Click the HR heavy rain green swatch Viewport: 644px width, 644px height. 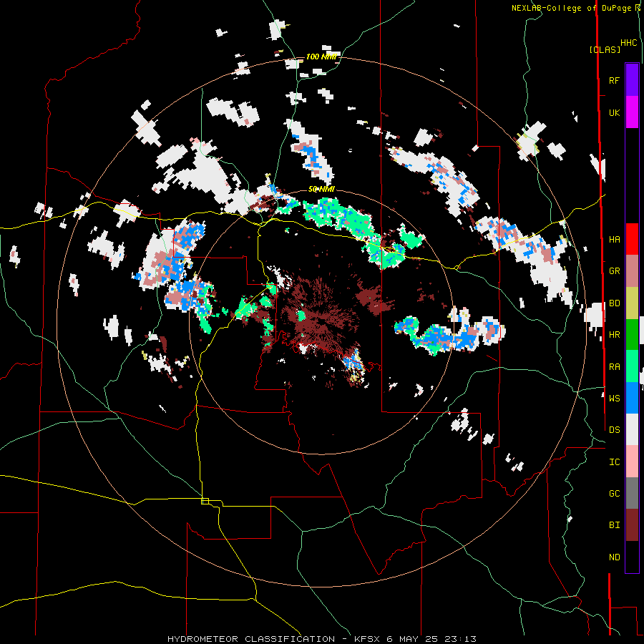(x=632, y=334)
